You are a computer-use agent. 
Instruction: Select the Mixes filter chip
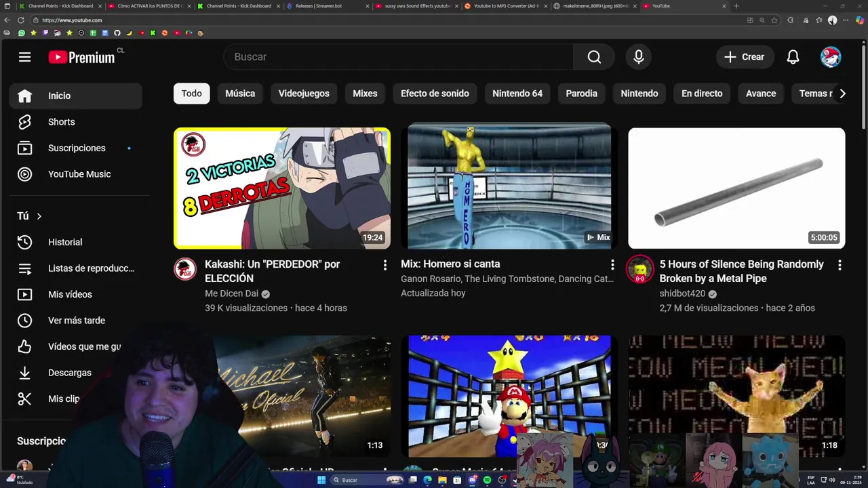click(x=365, y=94)
